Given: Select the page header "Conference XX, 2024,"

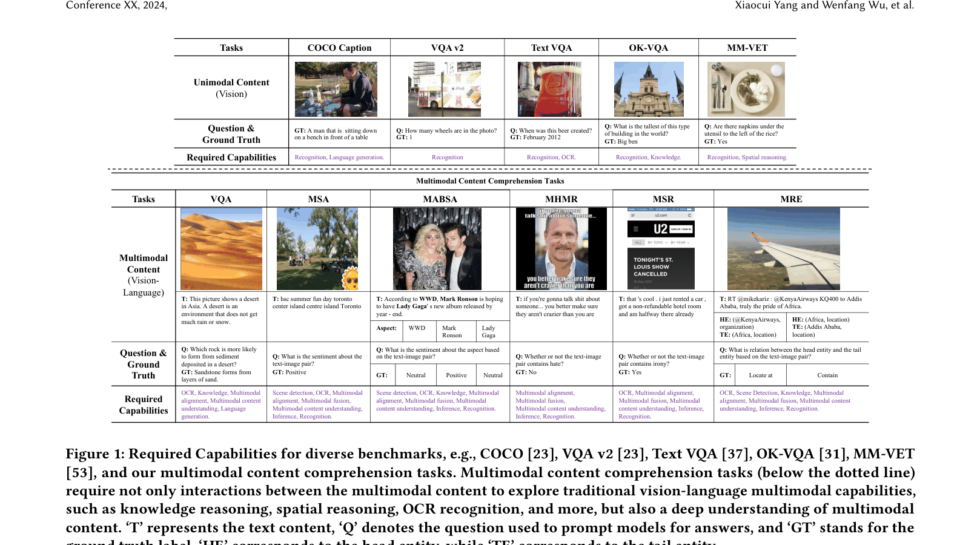Looking at the screenshot, I should click(116, 5).
